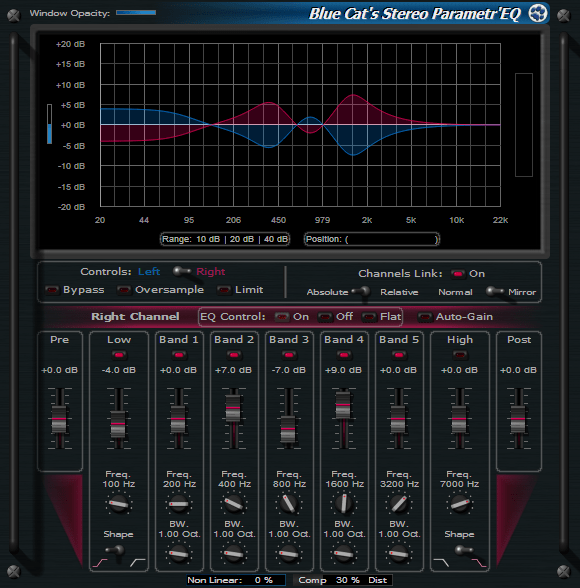The width and height of the screenshot is (580, 588).
Task: Click the Band 1 gain fader
Action: coord(178,418)
